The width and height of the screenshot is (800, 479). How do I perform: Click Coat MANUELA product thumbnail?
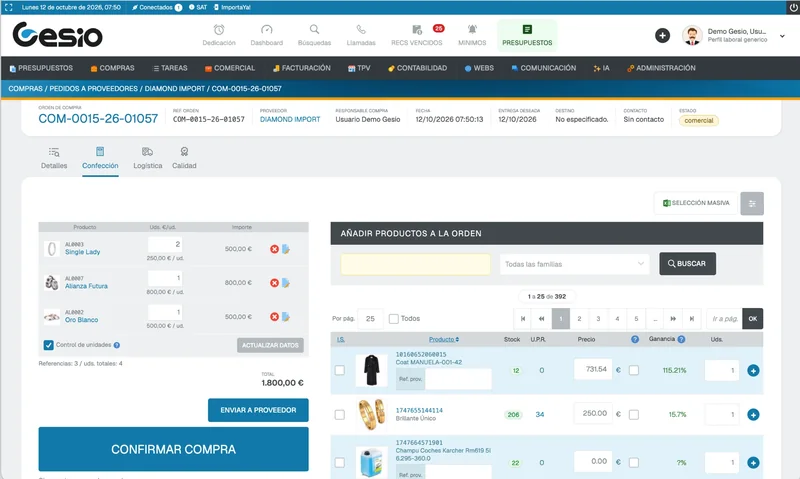point(371,370)
